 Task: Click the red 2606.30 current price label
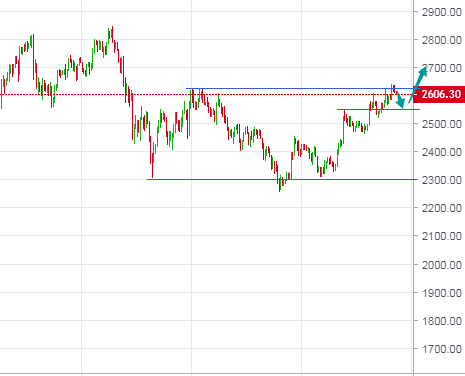tap(439, 94)
